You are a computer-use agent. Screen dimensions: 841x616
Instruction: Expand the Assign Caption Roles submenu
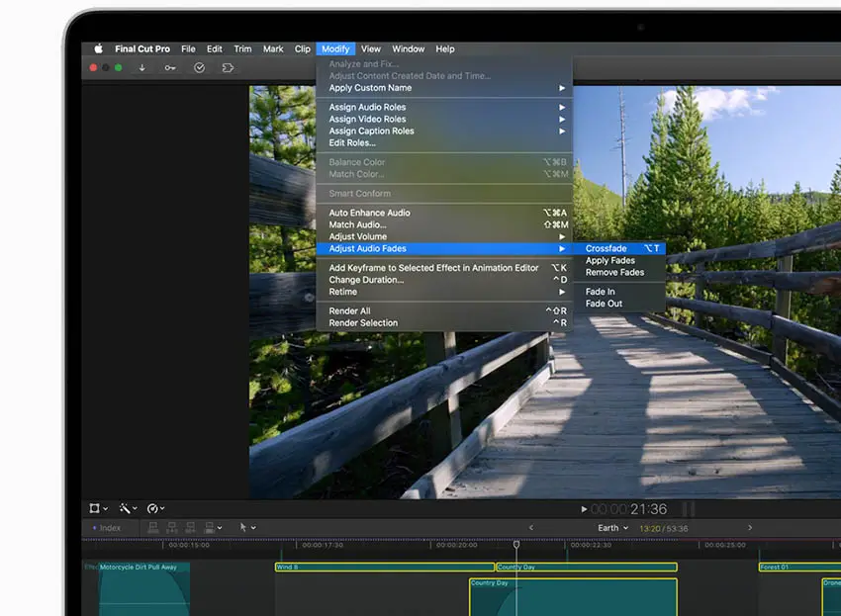(444, 131)
